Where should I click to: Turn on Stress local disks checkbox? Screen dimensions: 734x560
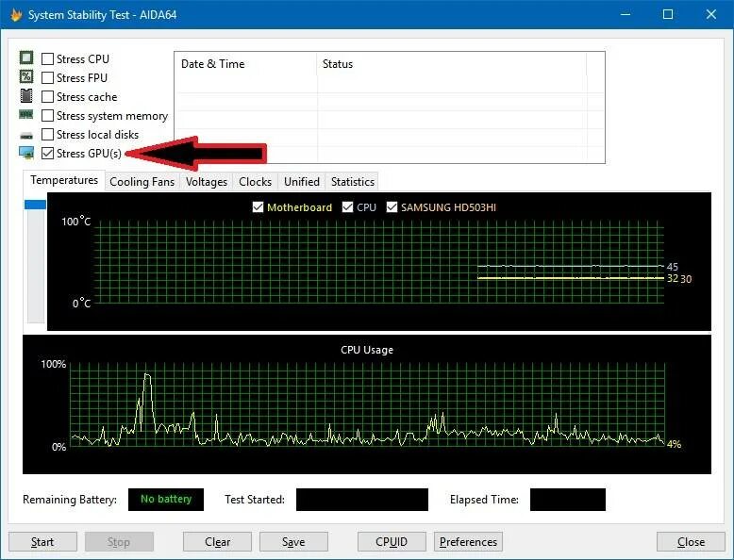pos(47,134)
